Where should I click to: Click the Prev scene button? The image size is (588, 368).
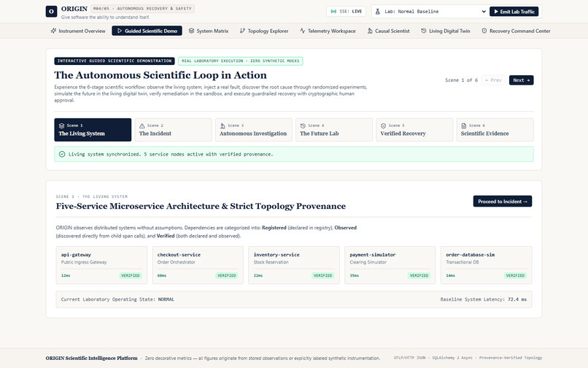tap(493, 80)
